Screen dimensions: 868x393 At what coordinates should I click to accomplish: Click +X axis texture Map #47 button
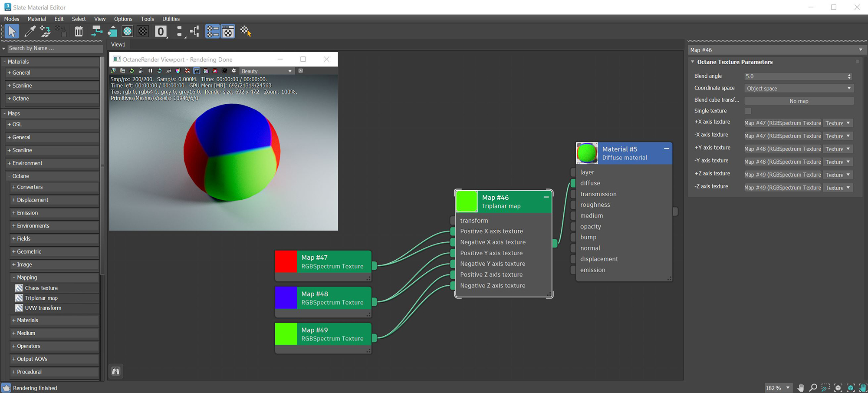(783, 123)
